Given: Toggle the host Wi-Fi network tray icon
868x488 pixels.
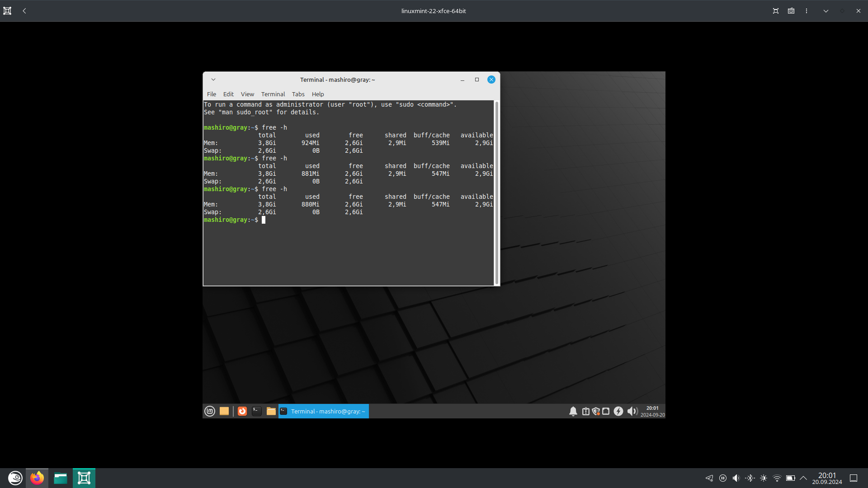Looking at the screenshot, I should click(x=777, y=478).
